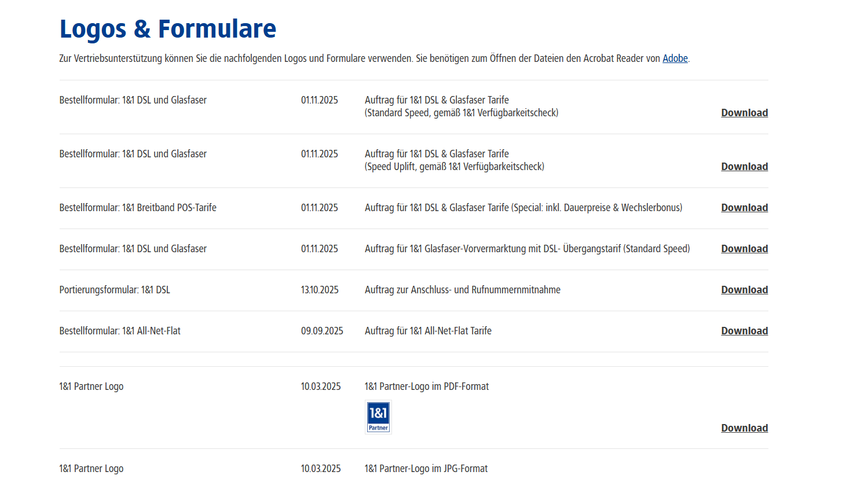This screenshot has height=479, width=868.
Task: Click the label Portierungsformular: 1&1 DSL
Action: 114,289
